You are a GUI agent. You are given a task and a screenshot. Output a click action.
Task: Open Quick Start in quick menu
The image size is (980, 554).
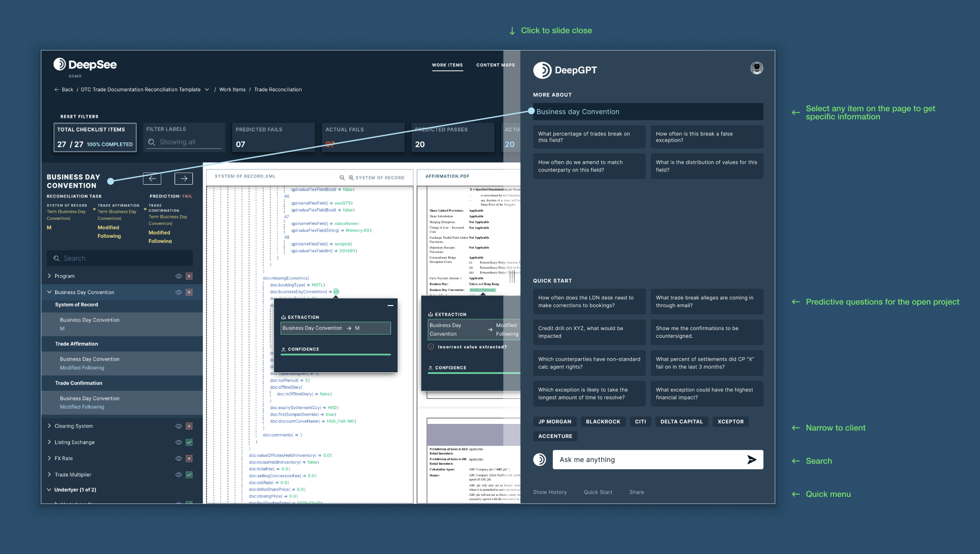[x=598, y=492]
